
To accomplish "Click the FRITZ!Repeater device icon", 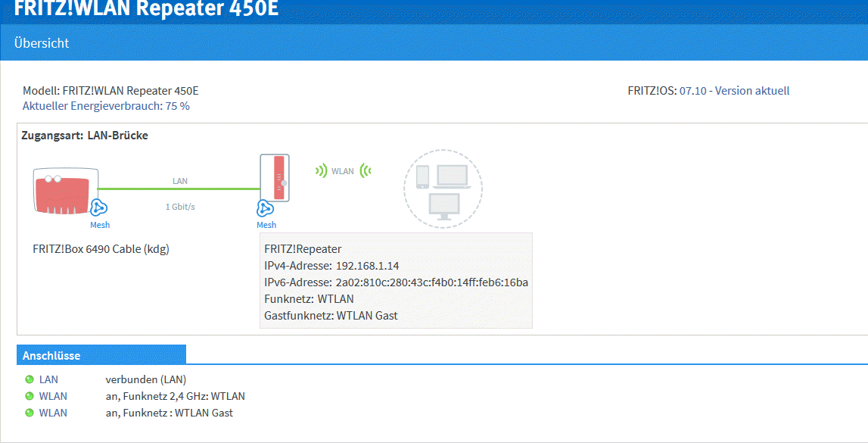I will tap(275, 177).
